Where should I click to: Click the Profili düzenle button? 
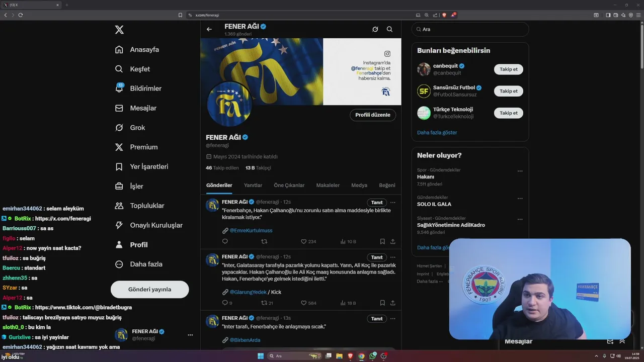(x=373, y=115)
